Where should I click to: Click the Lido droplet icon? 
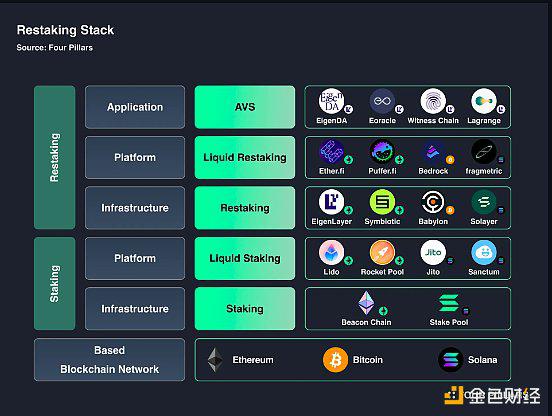click(331, 253)
